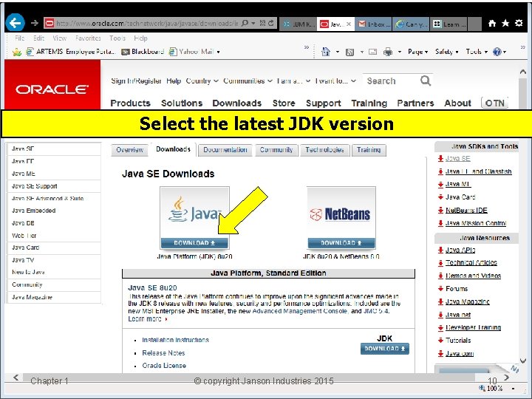Click Java Mission Control in the sidebar
The width and height of the screenshot is (532, 399).
476,223
